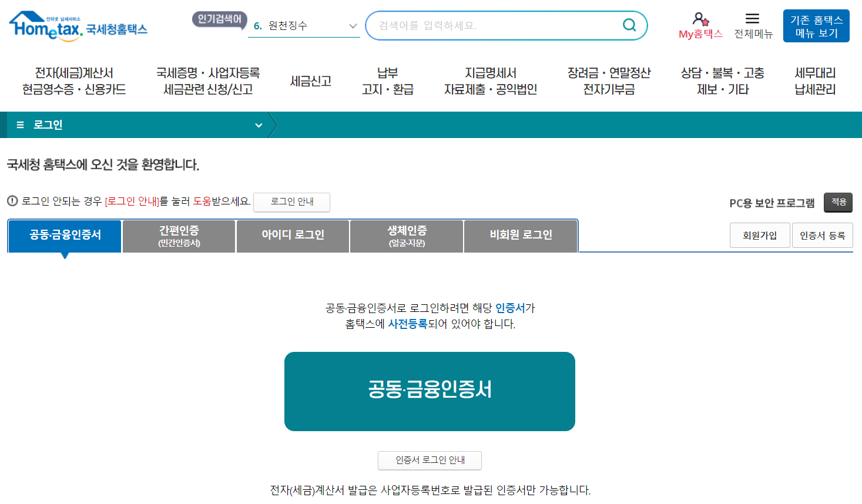Click the PC용 보안 프로그램 label
The width and height of the screenshot is (862, 504).
tap(772, 203)
